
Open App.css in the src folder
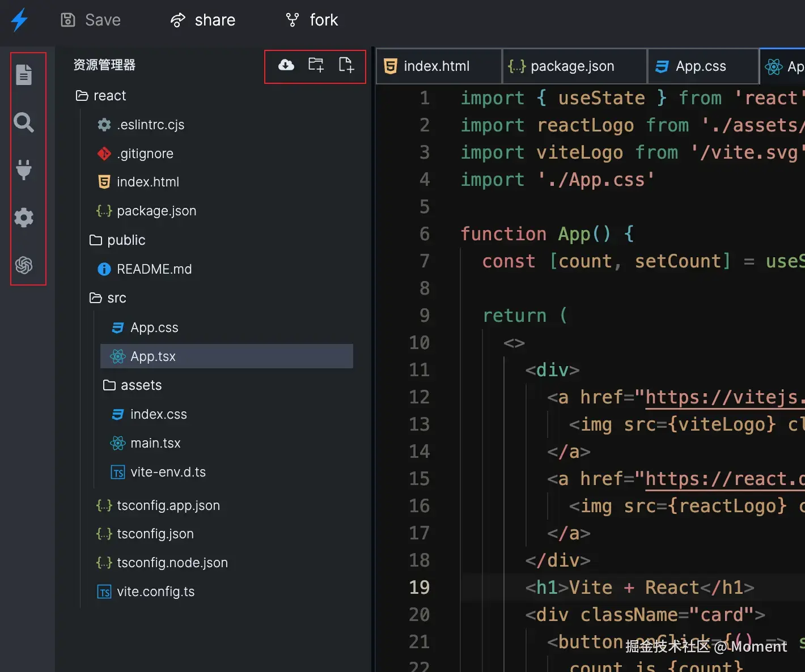click(144, 328)
